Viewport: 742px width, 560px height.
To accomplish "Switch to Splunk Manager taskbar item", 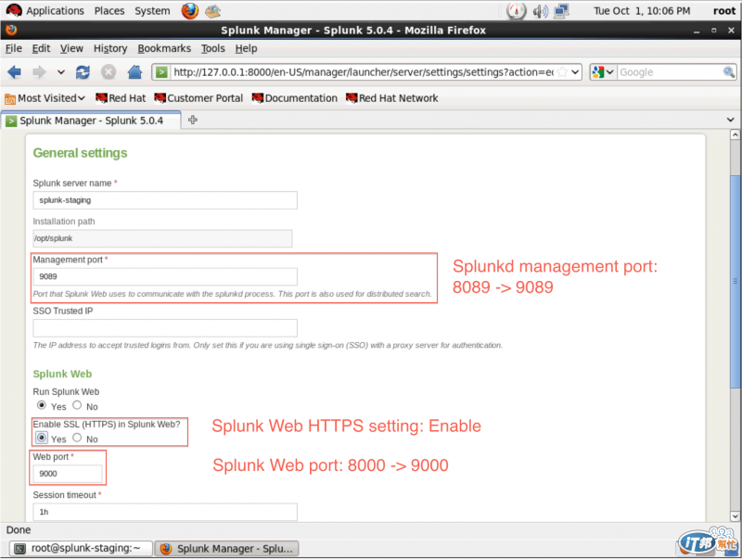I will [227, 549].
